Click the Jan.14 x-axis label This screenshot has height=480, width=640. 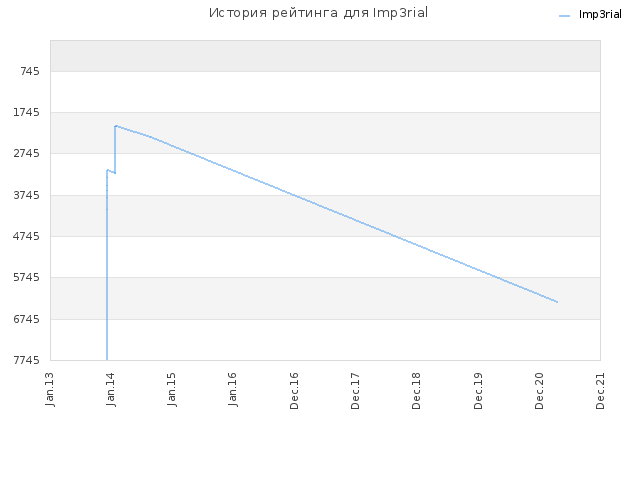[111, 390]
